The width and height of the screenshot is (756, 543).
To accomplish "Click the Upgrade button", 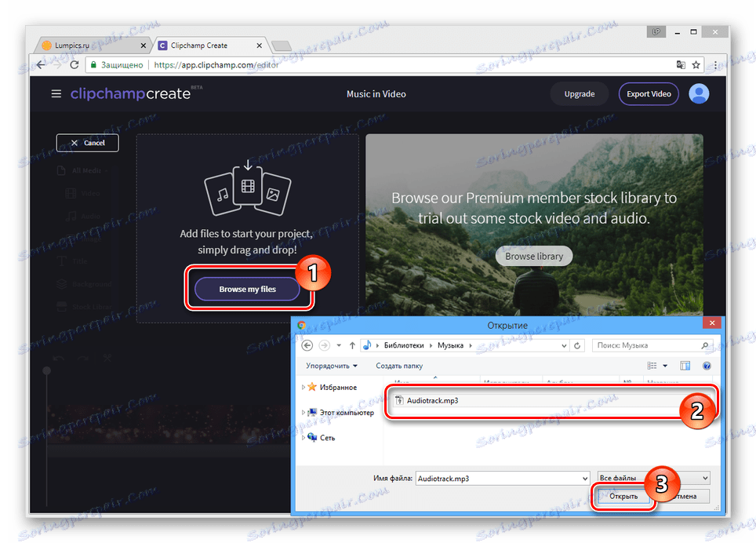I will 580,93.
